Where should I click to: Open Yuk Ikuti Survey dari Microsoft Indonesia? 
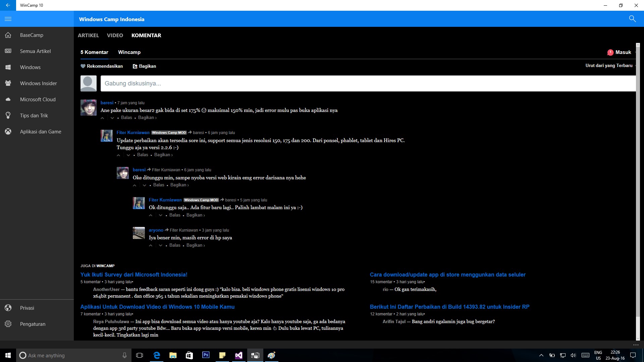click(x=134, y=275)
